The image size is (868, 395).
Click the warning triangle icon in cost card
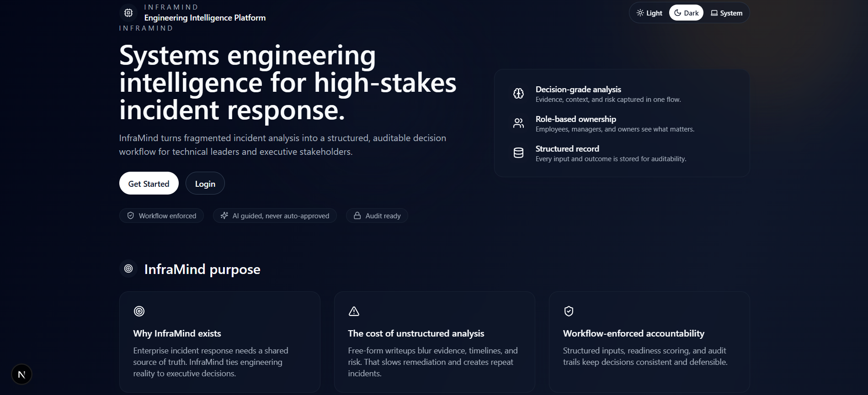(x=354, y=311)
